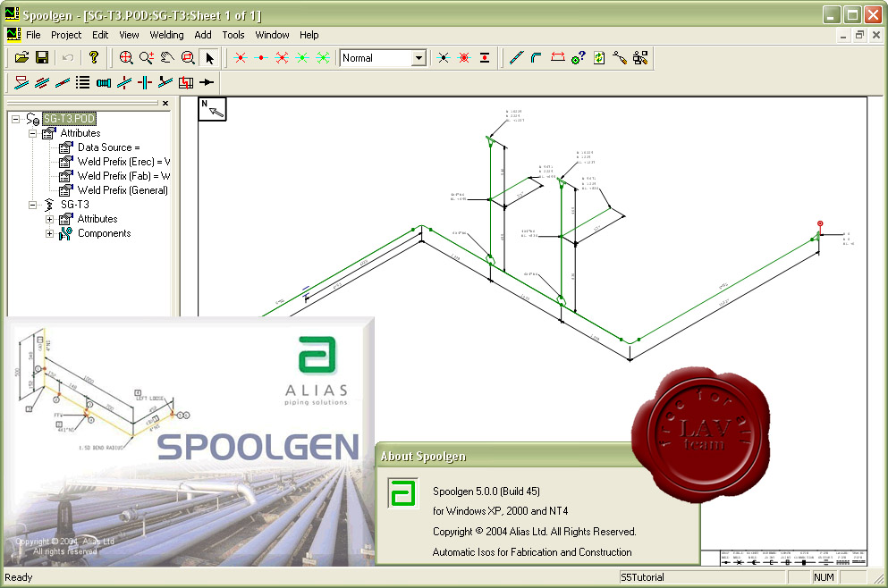Click the zoom in/out magnifier with plus-minus
Image resolution: width=888 pixels, height=588 pixels.
coord(147,58)
